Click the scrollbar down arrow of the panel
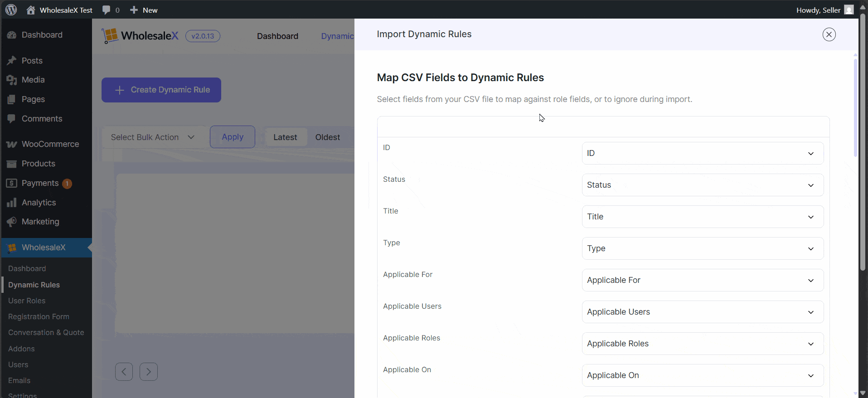Viewport: 868px width, 398px height. point(855,393)
